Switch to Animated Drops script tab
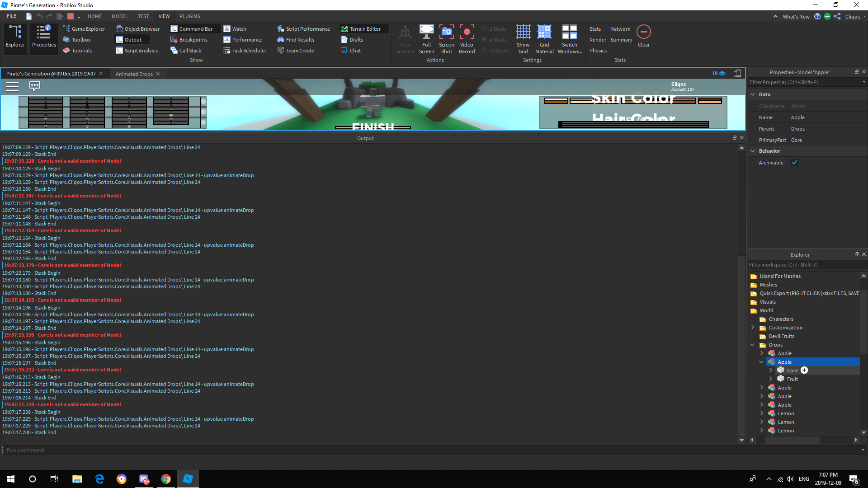 tap(134, 74)
